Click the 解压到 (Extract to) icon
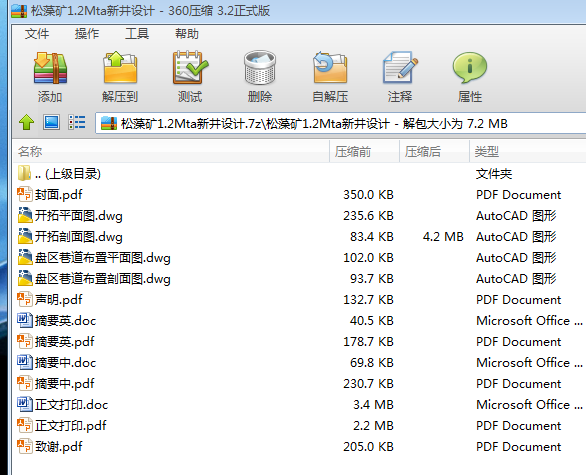586x475 pixels. click(x=120, y=67)
